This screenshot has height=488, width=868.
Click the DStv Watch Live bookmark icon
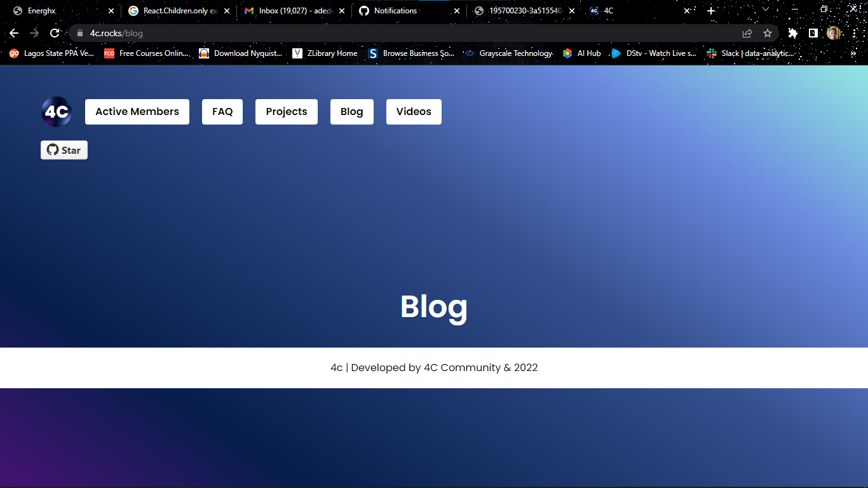click(x=616, y=53)
